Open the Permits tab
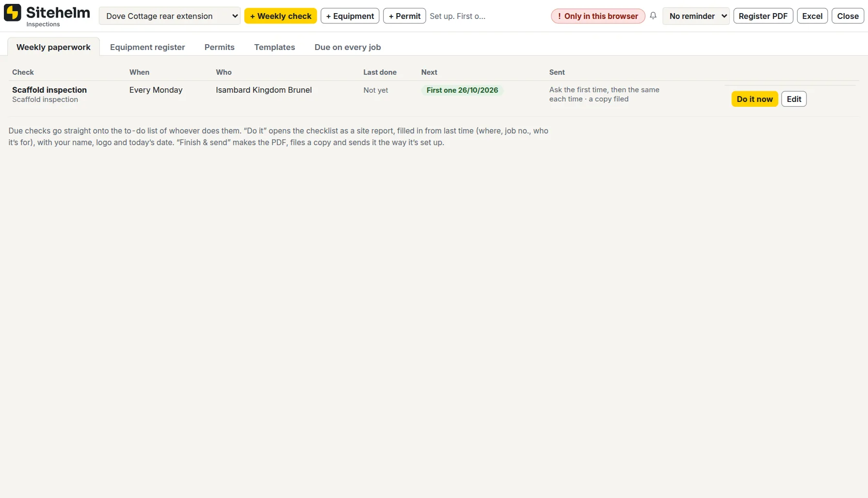868x498 pixels. click(220, 47)
